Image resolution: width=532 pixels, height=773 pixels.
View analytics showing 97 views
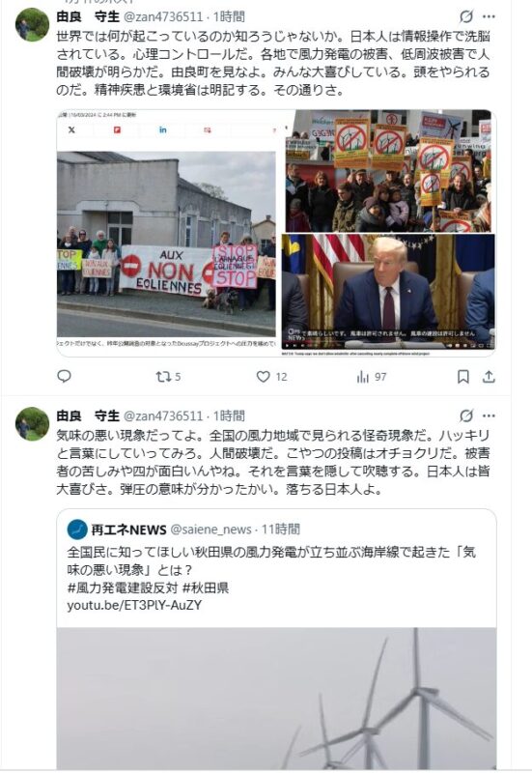point(372,377)
